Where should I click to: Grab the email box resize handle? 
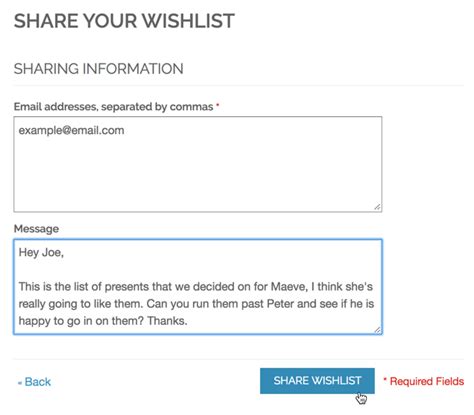(377, 207)
